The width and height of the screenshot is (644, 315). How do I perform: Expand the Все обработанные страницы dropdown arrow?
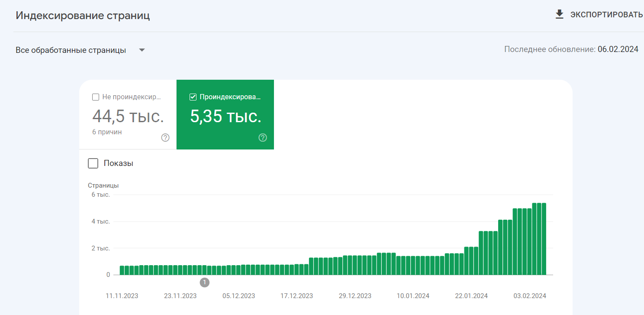(142, 50)
